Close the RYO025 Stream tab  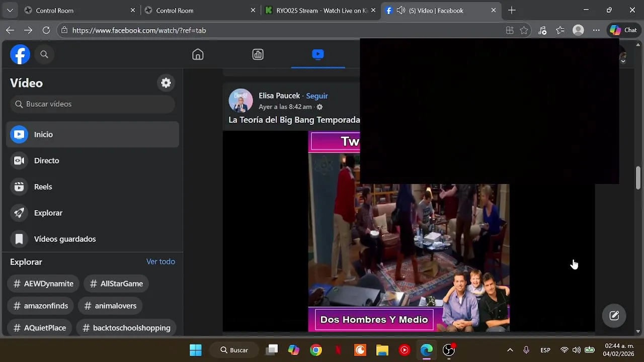pyautogui.click(x=373, y=10)
